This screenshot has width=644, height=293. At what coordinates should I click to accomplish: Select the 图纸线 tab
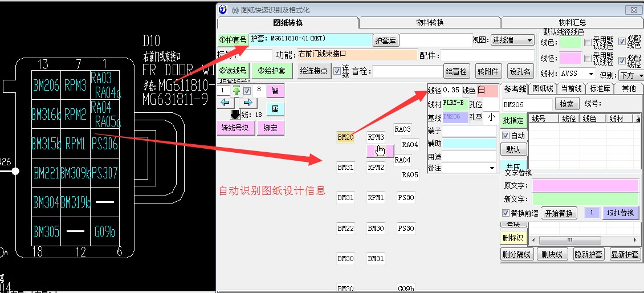542,88
